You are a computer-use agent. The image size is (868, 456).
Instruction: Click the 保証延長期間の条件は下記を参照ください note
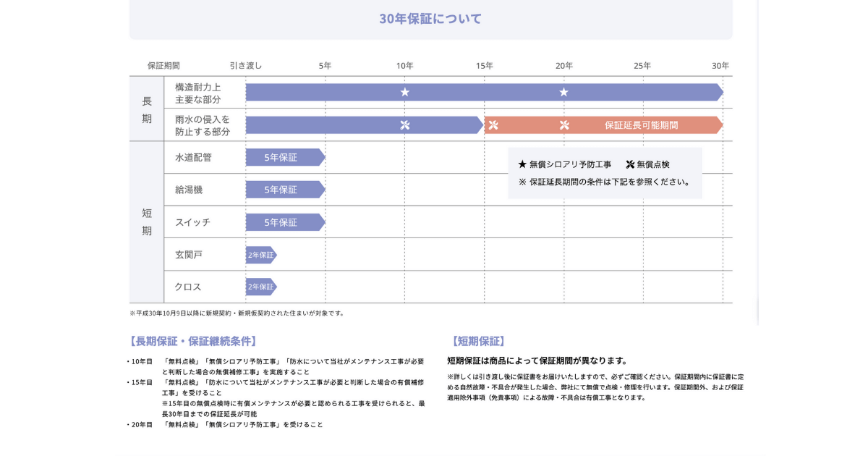605,182
